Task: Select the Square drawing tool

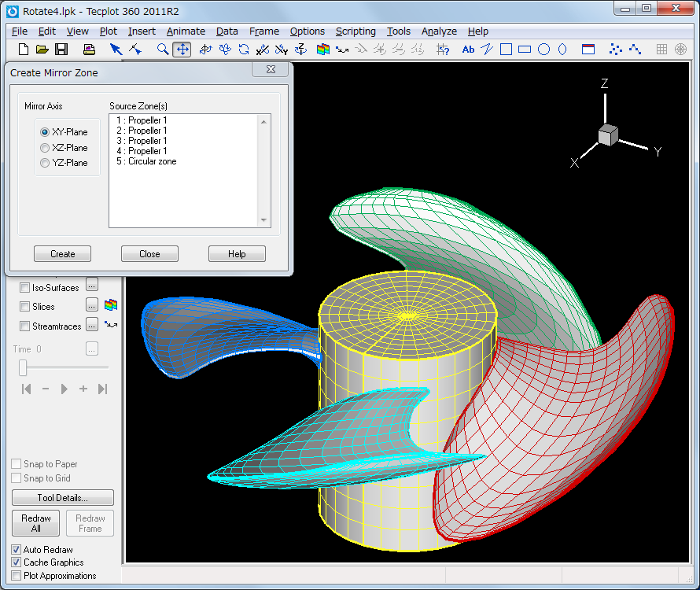Action: [507, 49]
